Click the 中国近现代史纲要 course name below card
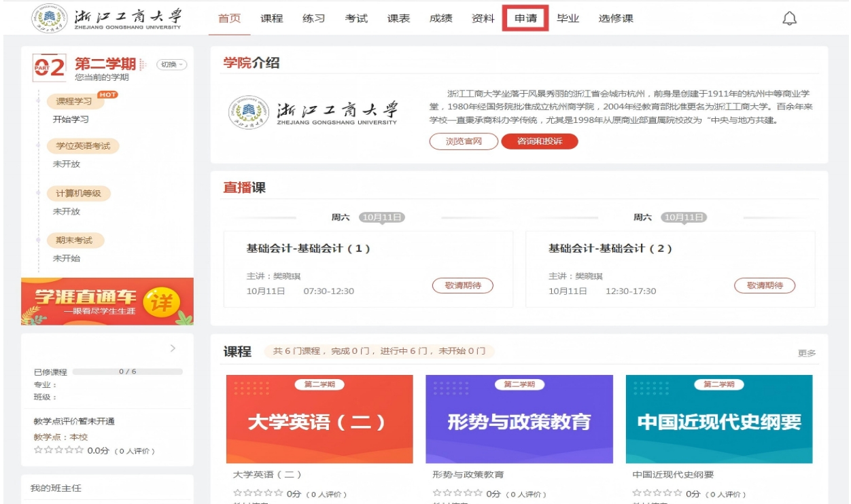851x504 pixels. [673, 475]
